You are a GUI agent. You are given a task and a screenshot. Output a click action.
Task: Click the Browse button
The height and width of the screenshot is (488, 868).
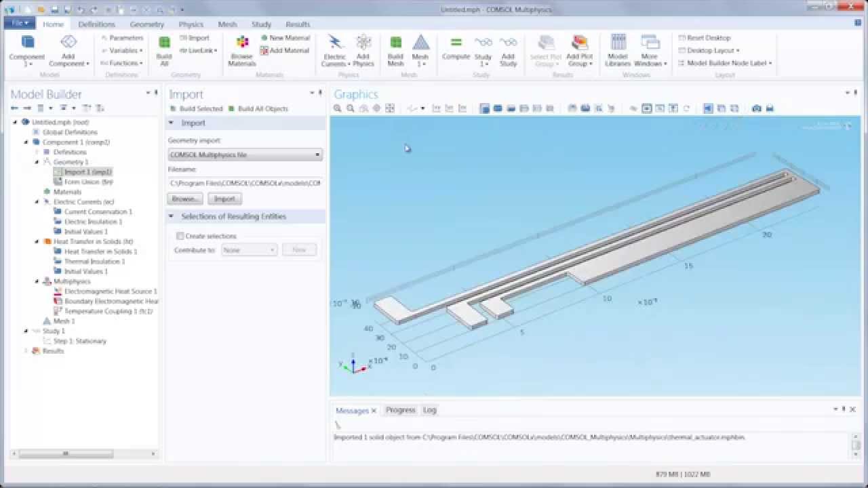(184, 199)
